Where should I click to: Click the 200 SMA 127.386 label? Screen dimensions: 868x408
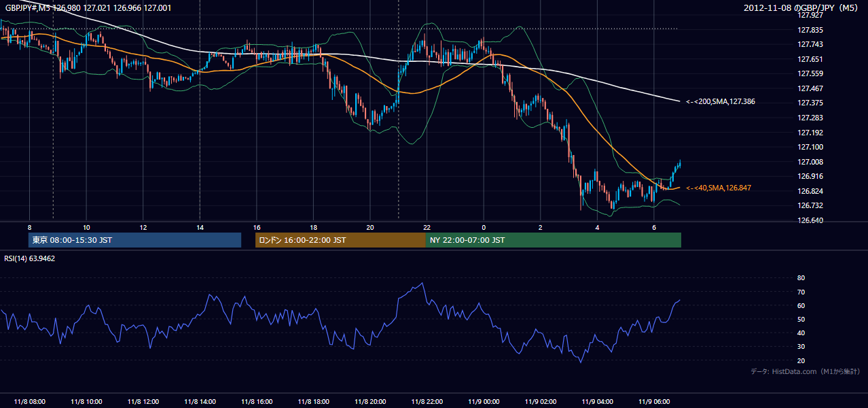point(720,101)
